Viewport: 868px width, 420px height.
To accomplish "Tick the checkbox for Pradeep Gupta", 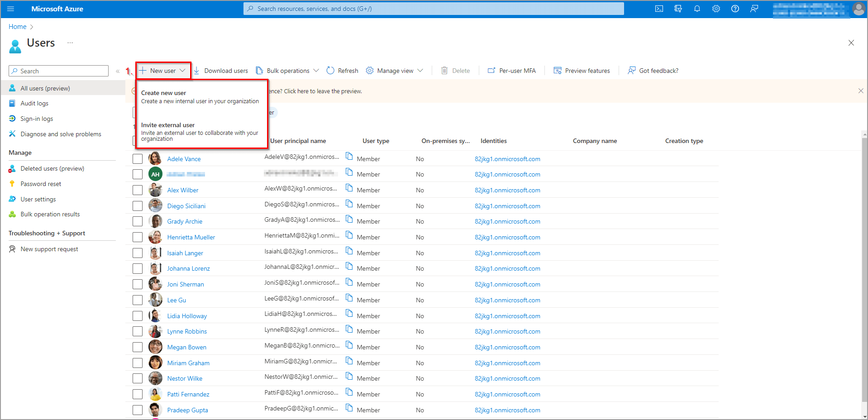I will pos(138,410).
